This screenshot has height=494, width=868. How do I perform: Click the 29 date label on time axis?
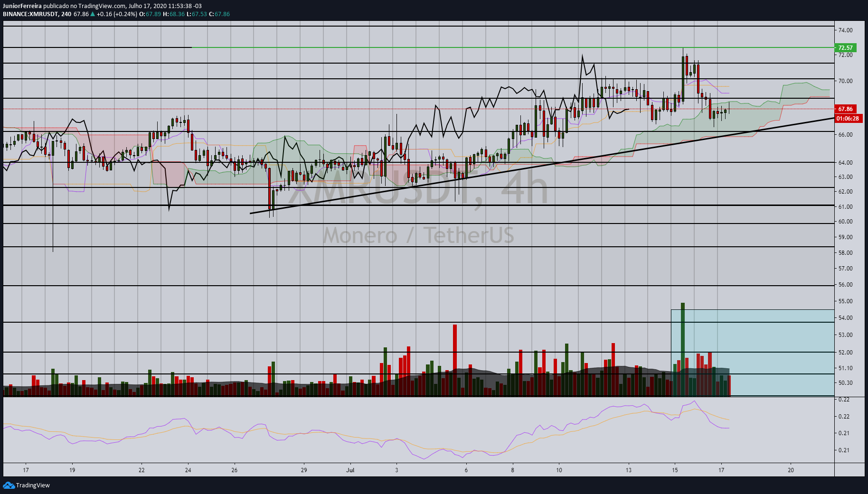[304, 470]
